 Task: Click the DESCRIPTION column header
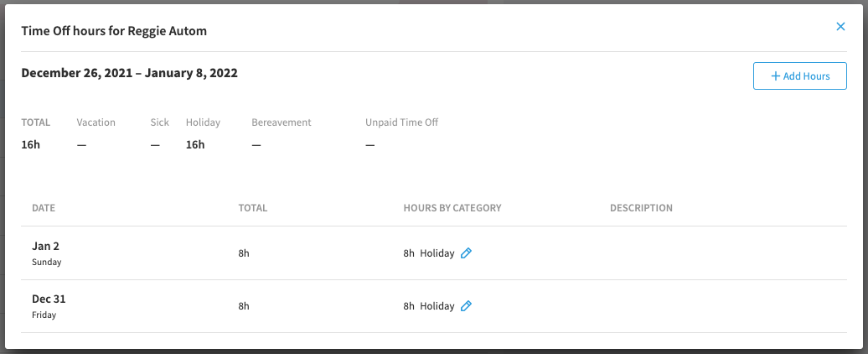641,208
